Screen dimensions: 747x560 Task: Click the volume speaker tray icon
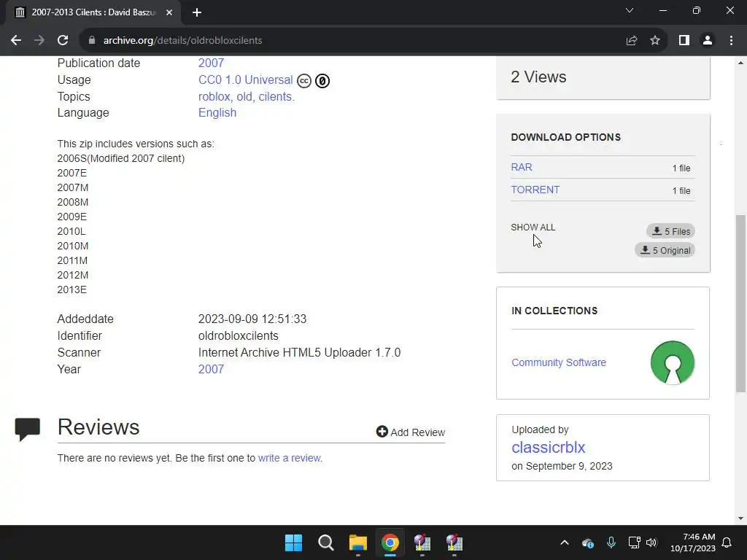(651, 542)
